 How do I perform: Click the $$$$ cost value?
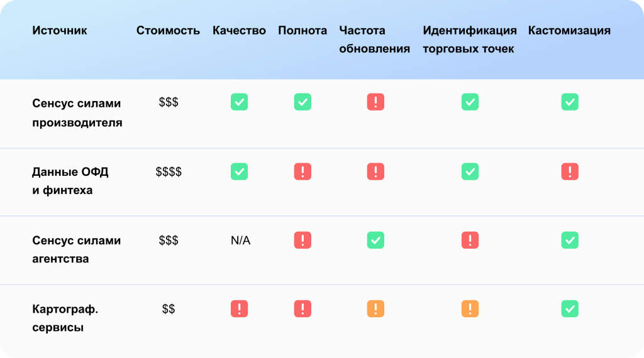[x=169, y=171]
